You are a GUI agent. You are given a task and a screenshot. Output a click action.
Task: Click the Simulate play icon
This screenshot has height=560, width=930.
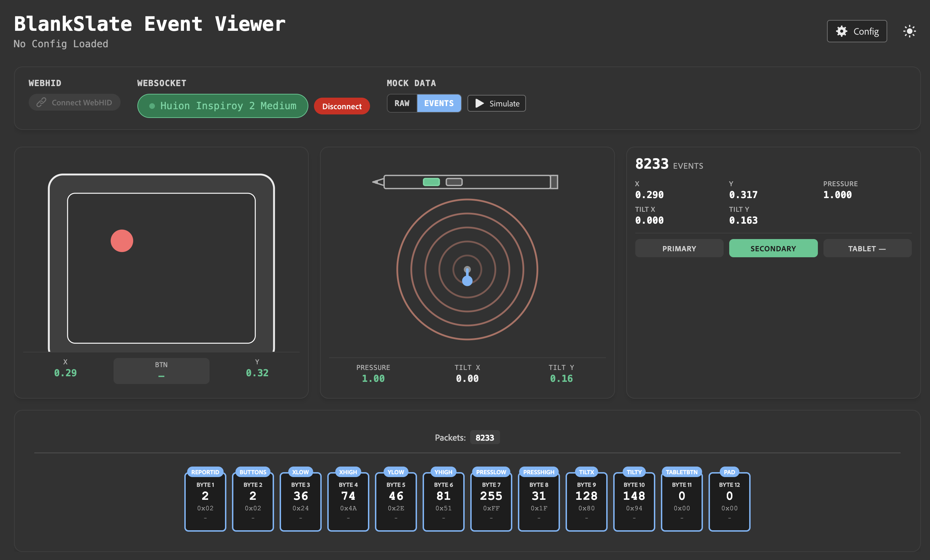479,103
